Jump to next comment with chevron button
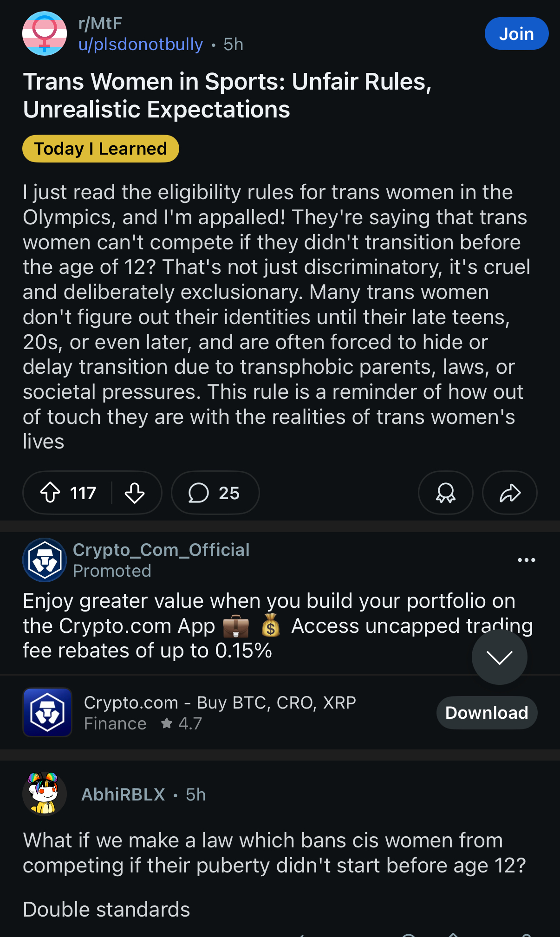 (x=499, y=657)
